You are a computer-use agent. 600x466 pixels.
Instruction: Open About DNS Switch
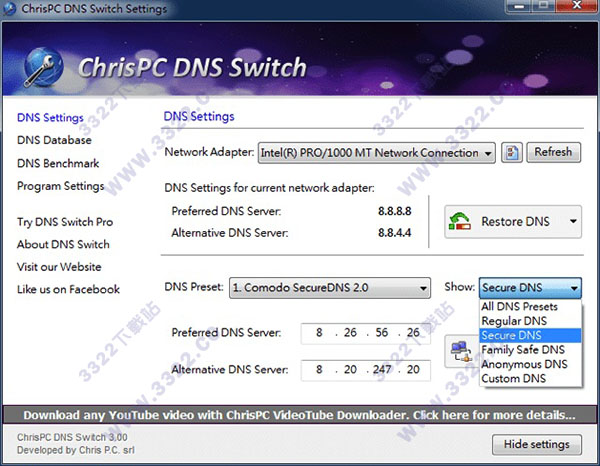[63, 244]
